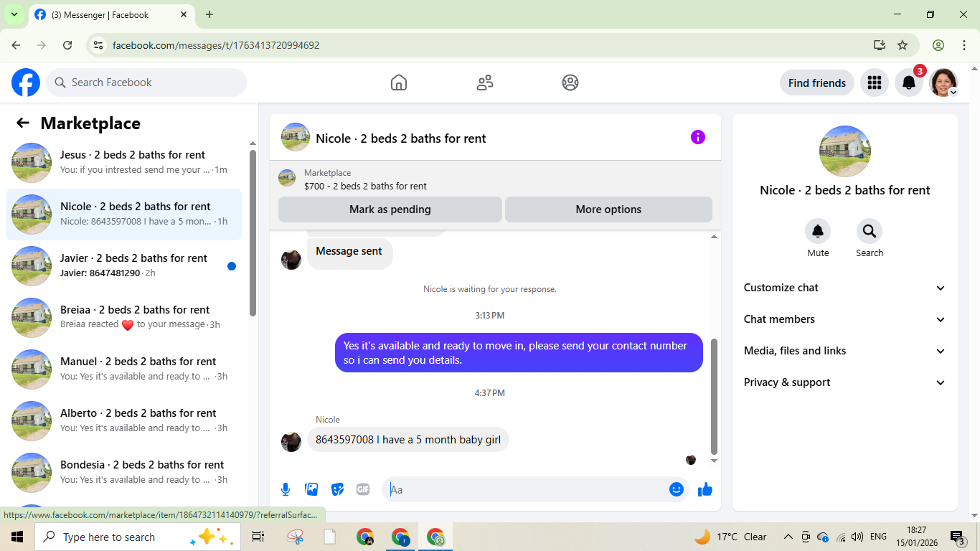Open the Groups icon in top navigation
This screenshot has width=980, height=551.
coord(570,83)
